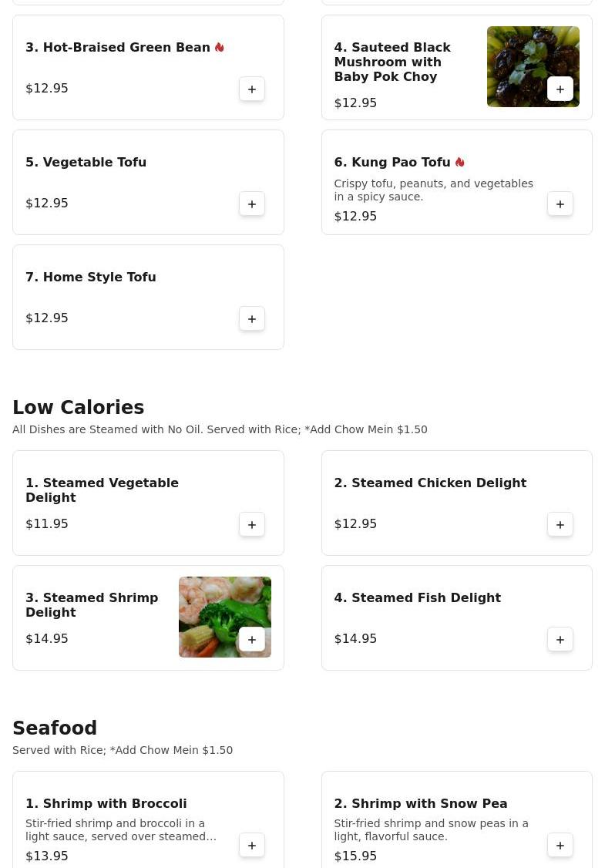Viewport: 605px width, 868px height.
Task: Click the Low Calories section heading
Action: pyautogui.click(x=79, y=408)
